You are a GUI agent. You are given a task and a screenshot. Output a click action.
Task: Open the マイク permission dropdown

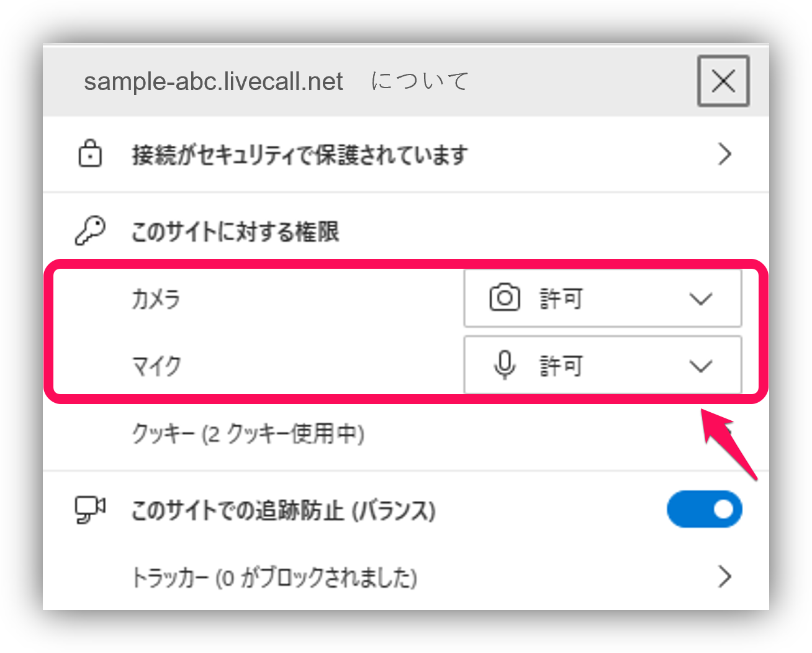700,366
